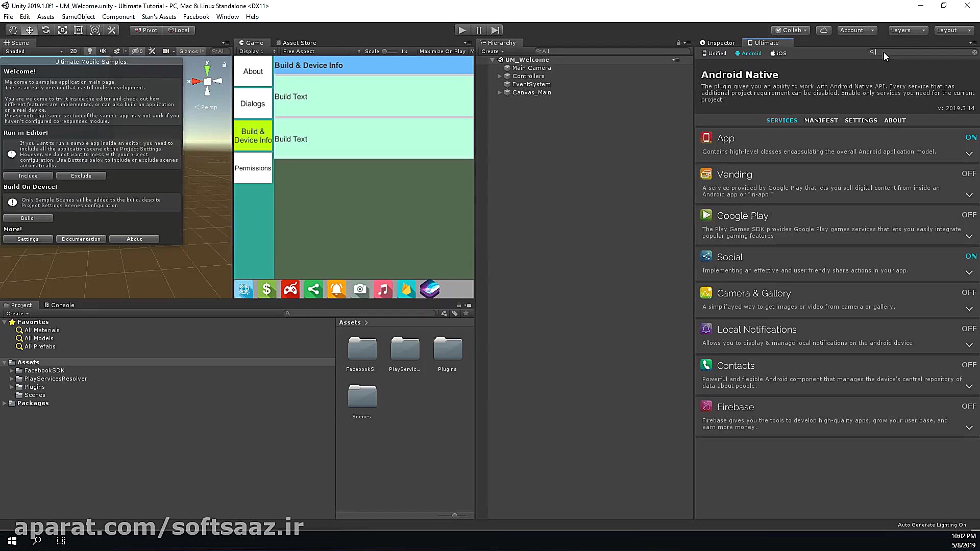Click the Include button
Screen dimensions: 980x551
(28, 176)
